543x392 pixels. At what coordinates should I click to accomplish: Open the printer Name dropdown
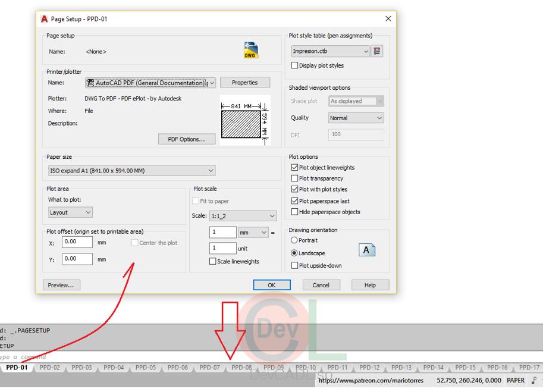click(212, 82)
